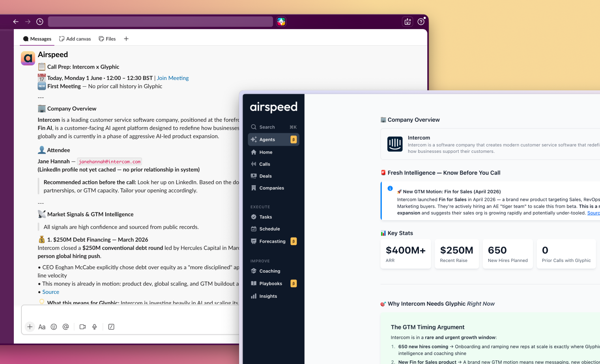Switch to the Messages tab
Viewport: 600px width, 364px height.
[37, 39]
